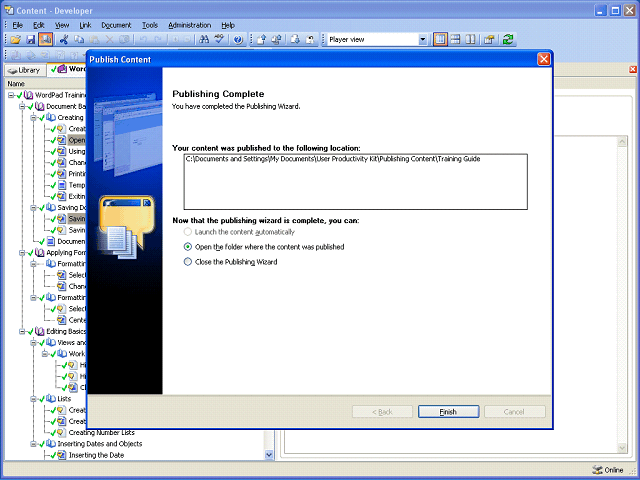Collapse the Lists section node

click(x=33, y=399)
